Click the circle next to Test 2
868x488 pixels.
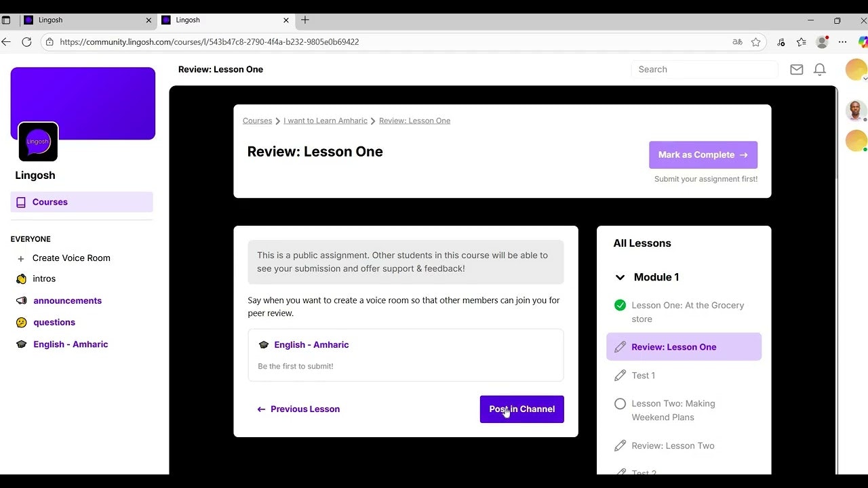tap(620, 471)
